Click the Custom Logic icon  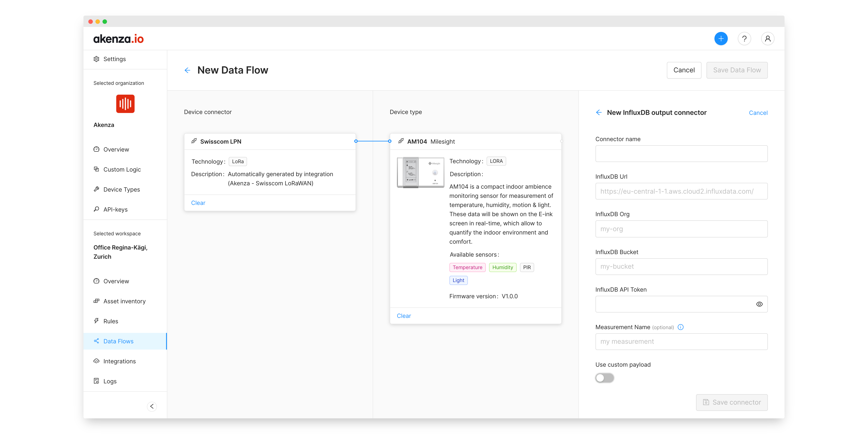coord(96,169)
